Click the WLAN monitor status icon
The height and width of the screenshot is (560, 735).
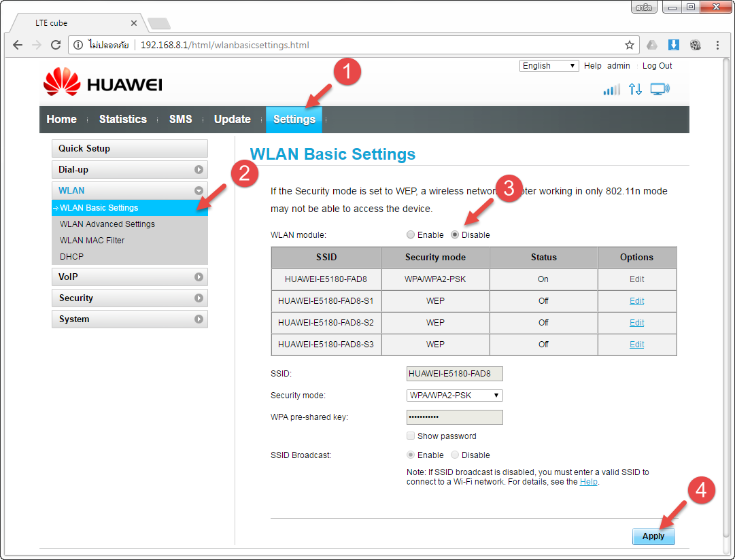(x=660, y=89)
